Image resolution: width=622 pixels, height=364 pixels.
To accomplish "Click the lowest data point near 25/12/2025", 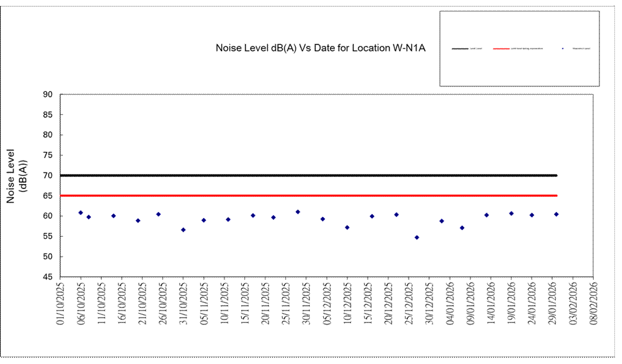I will (417, 237).
